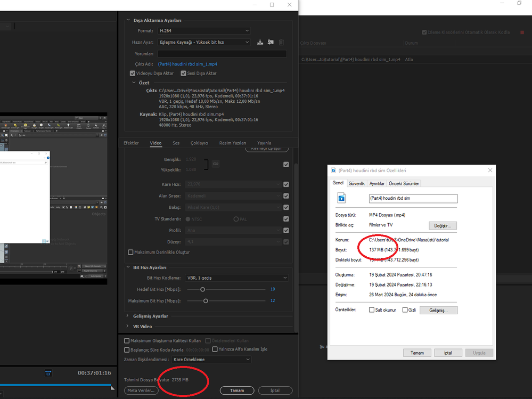The width and height of the screenshot is (532, 399).
Task: Switch to the Resim Yazıları tab
Action: pos(232,143)
